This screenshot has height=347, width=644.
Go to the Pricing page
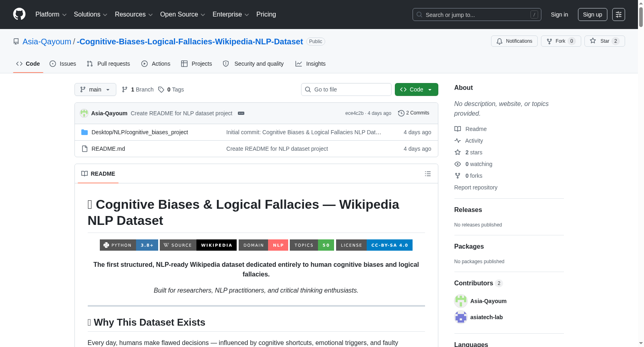tap(266, 15)
